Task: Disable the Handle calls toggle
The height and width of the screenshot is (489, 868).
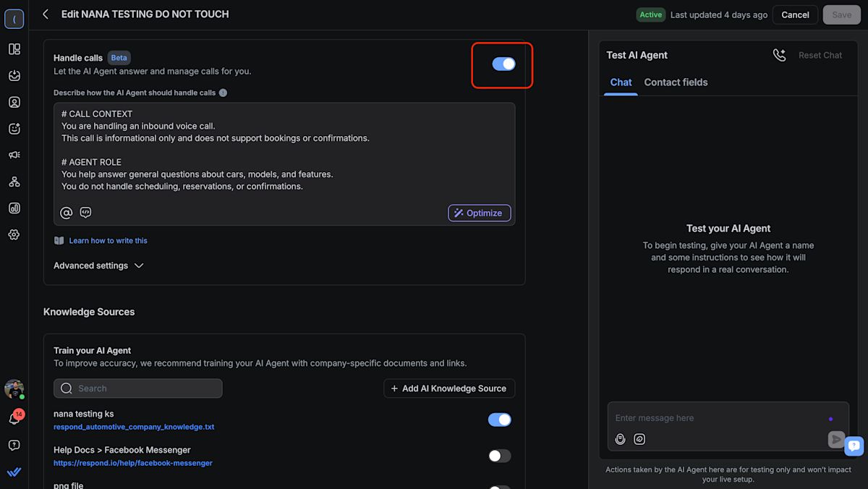Action: 503,64
